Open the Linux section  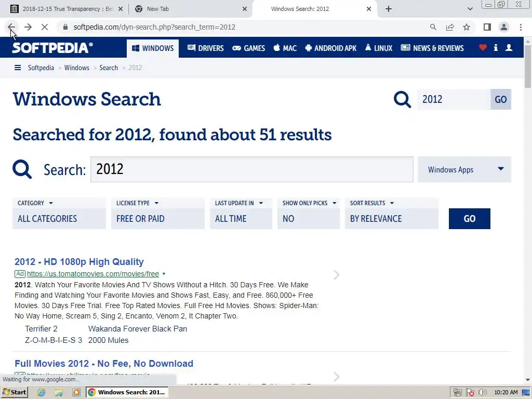coord(379,48)
